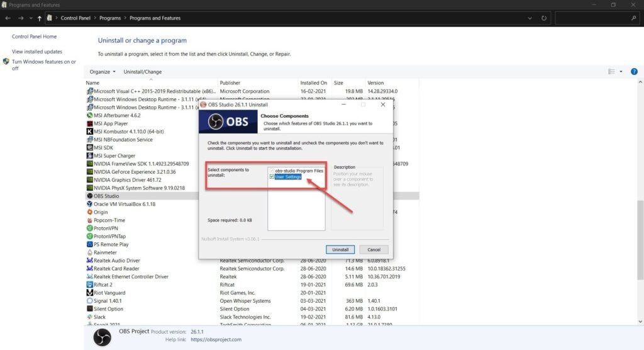
Task: Select Oracle VM VirtualBox icon
Action: coord(89,204)
